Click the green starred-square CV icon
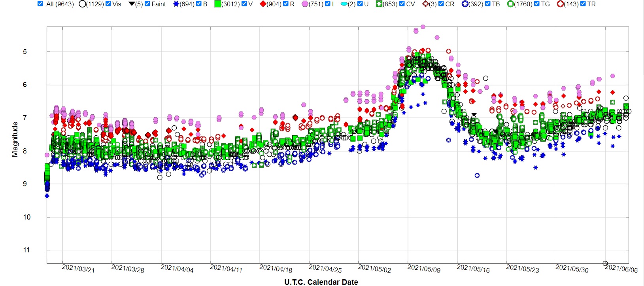The width and height of the screenshot is (644, 286). [379, 4]
